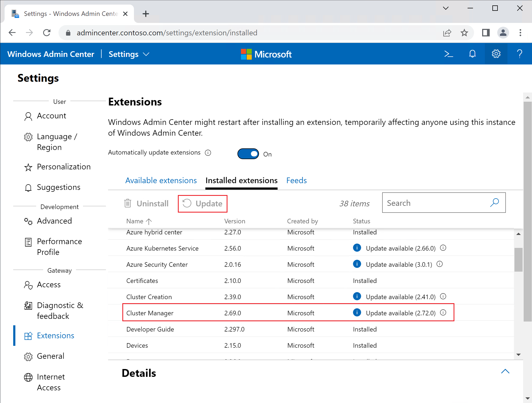Click info icon for Cluster Manager update
This screenshot has width=532, height=403.
[x=443, y=312]
